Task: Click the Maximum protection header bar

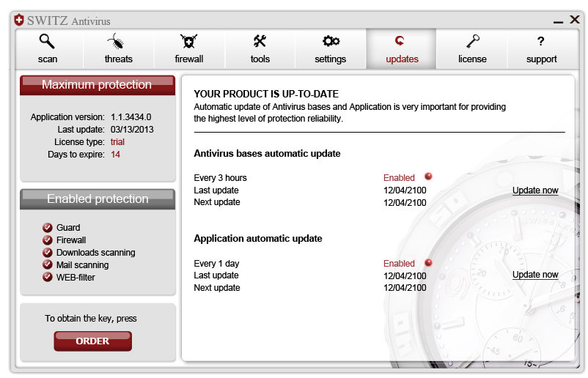Action: [x=97, y=85]
